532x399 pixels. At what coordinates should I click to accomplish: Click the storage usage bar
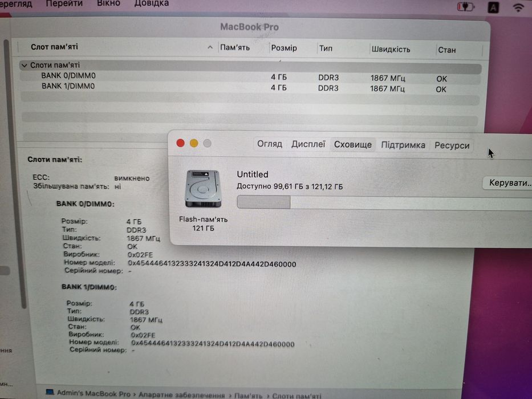click(x=384, y=202)
